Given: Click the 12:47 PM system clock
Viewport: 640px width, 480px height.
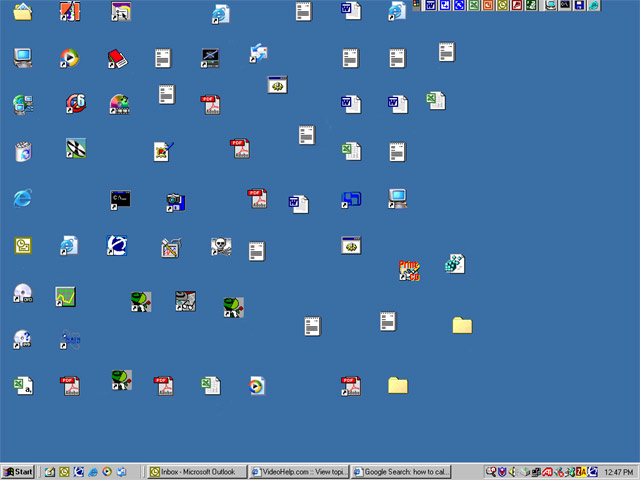Looking at the screenshot, I should [618, 472].
